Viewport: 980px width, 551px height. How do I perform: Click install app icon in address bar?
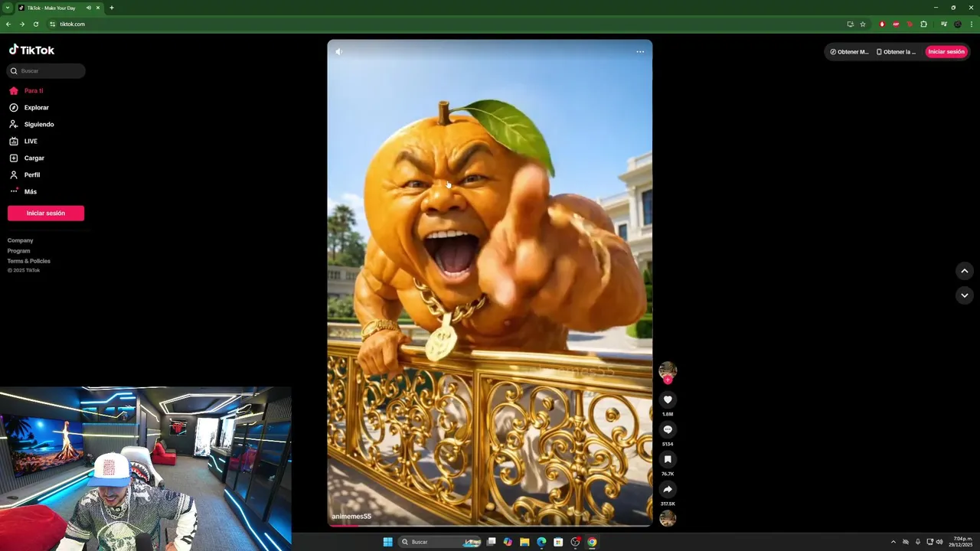850,24
